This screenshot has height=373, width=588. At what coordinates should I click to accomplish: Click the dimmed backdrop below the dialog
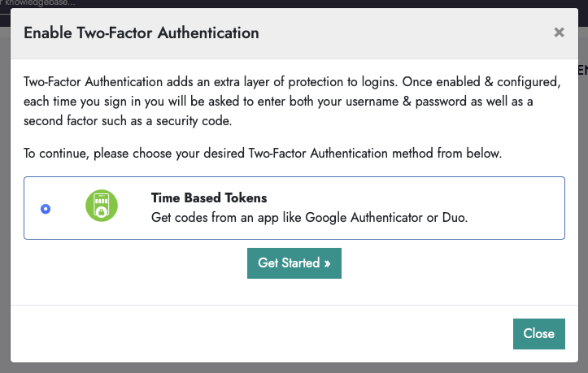[x=293, y=364]
